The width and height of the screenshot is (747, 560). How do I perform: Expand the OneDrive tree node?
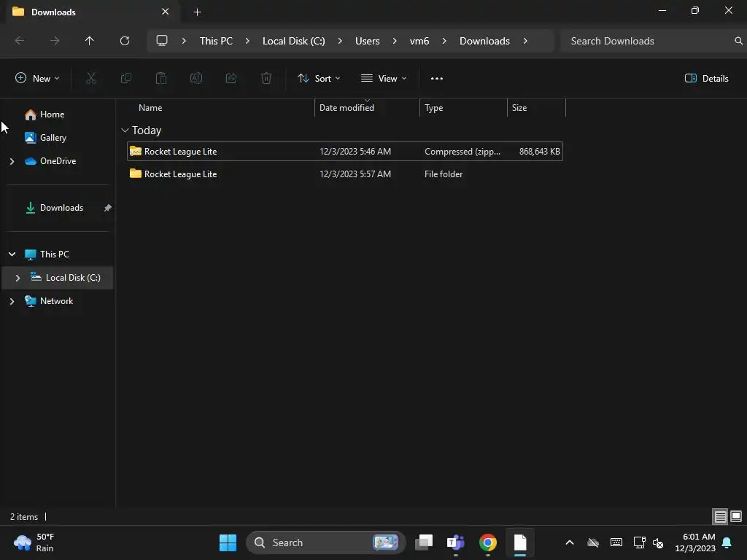pos(12,161)
